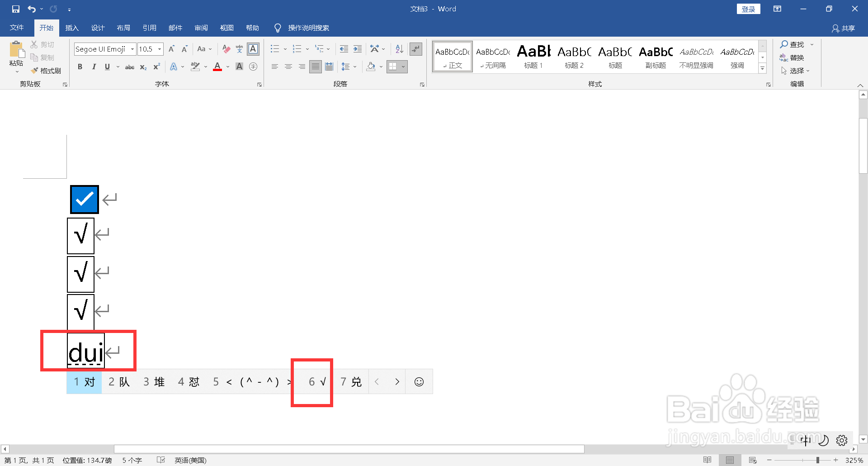The image size is (868, 466).
Task: Switch to the 引用 tab
Action: [x=149, y=28]
